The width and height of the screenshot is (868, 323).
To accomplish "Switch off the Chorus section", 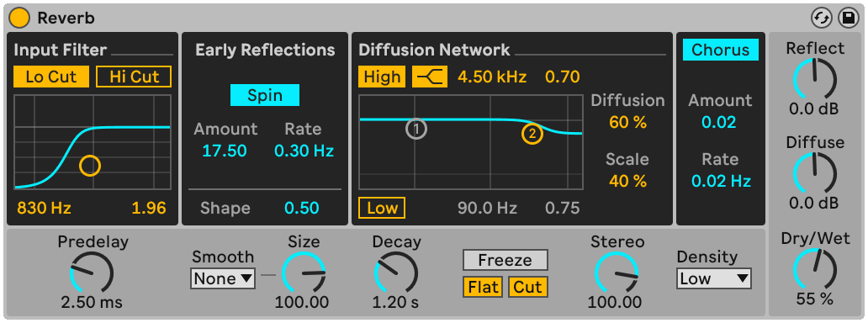I will (720, 50).
